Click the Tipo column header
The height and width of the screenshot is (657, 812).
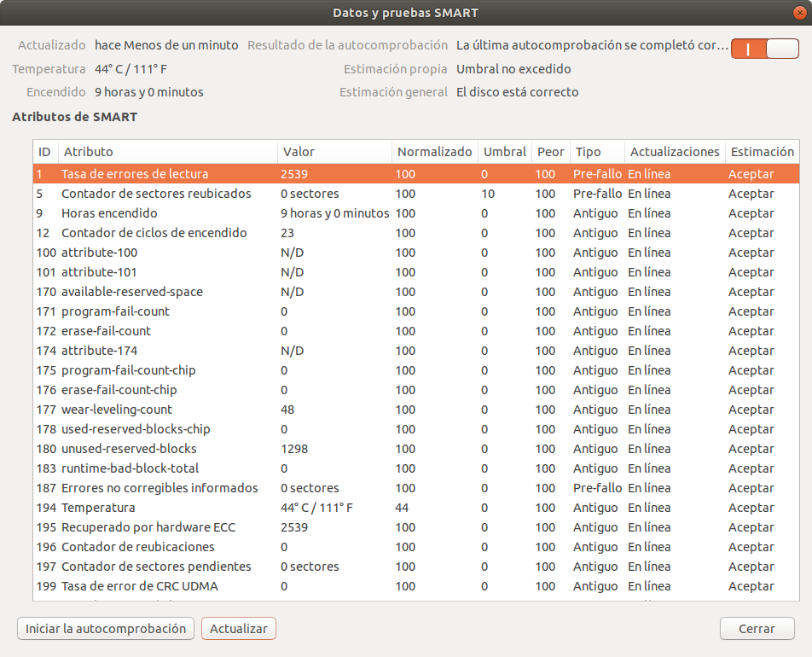point(596,152)
